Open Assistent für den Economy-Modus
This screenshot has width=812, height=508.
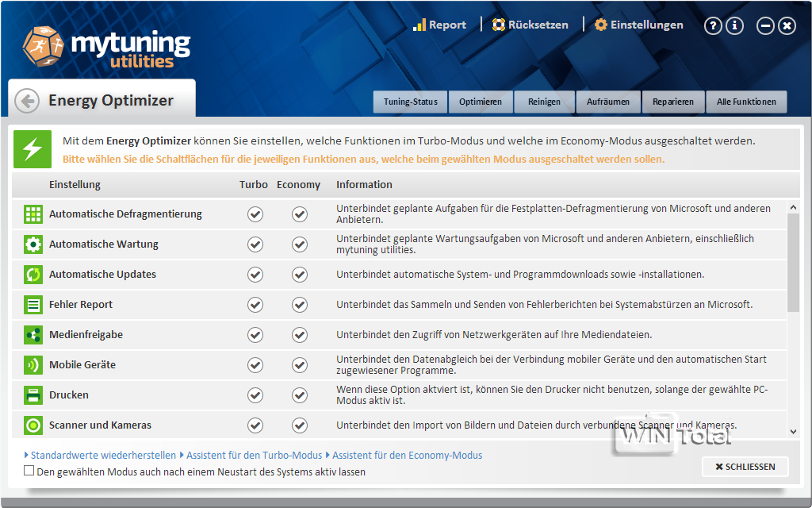click(x=407, y=455)
